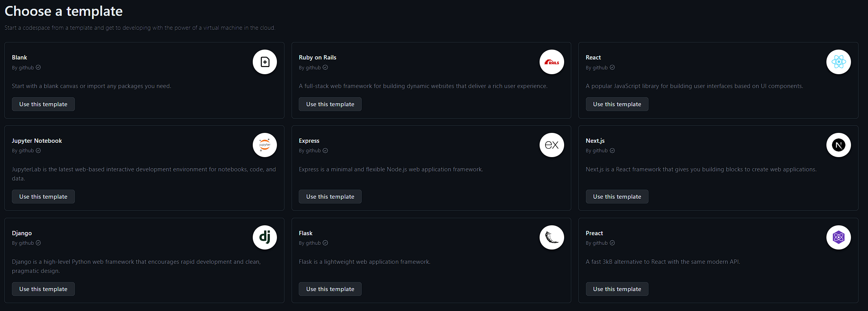Click the Flask logo icon
Image resolution: width=868 pixels, height=311 pixels.
[551, 237]
